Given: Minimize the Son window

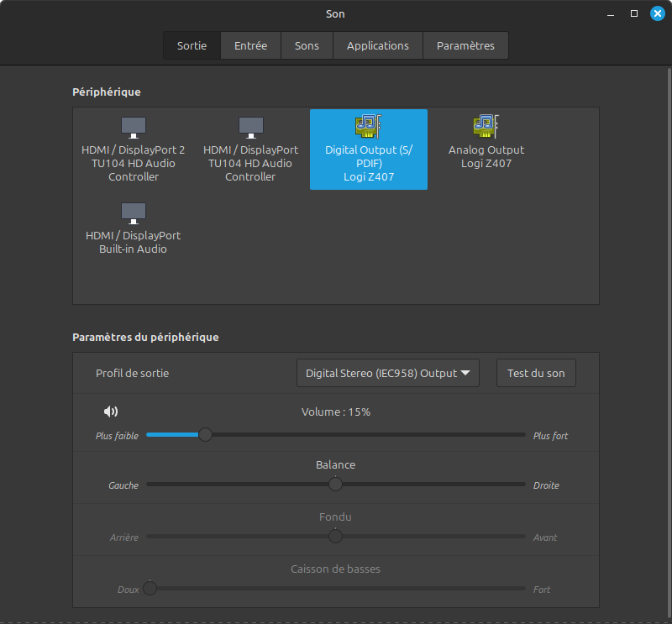Looking at the screenshot, I should pos(610,13).
